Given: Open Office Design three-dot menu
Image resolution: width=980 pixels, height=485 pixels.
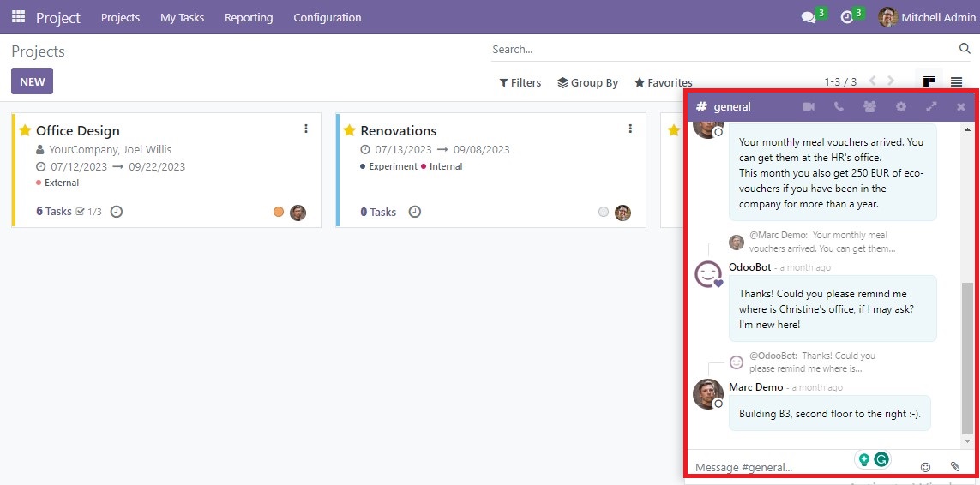Looking at the screenshot, I should 305,129.
